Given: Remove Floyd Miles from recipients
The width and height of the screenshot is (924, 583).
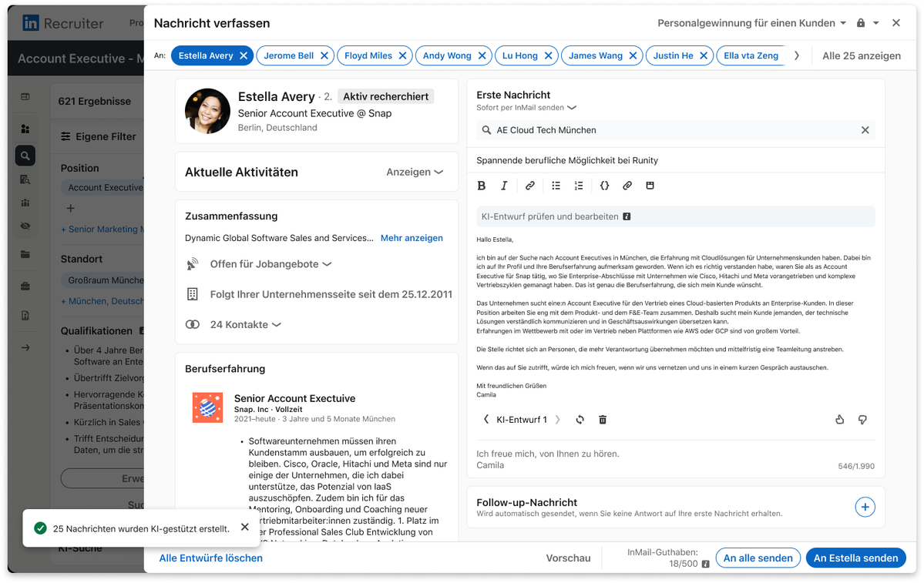Looking at the screenshot, I should (x=402, y=55).
